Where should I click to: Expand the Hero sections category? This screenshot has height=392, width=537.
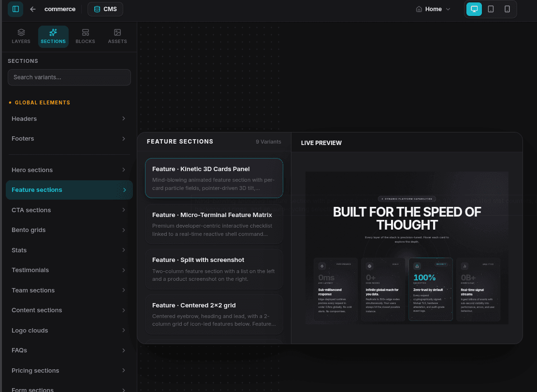point(69,170)
